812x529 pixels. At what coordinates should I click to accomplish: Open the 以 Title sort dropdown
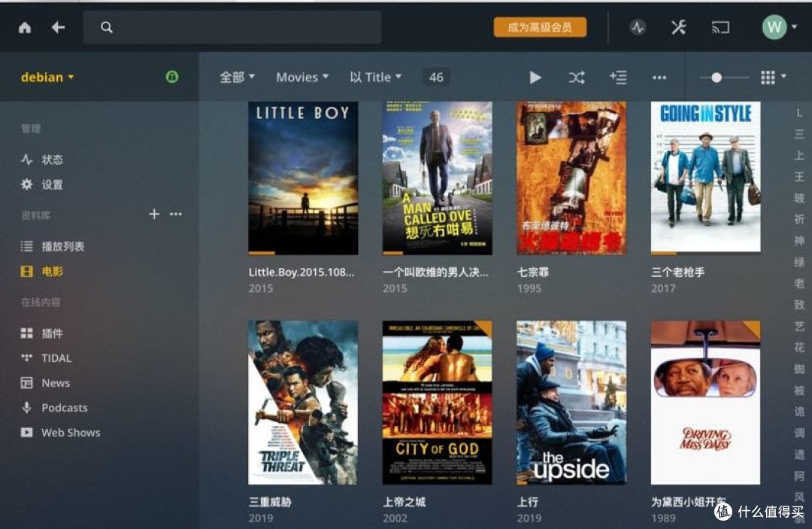pos(375,77)
